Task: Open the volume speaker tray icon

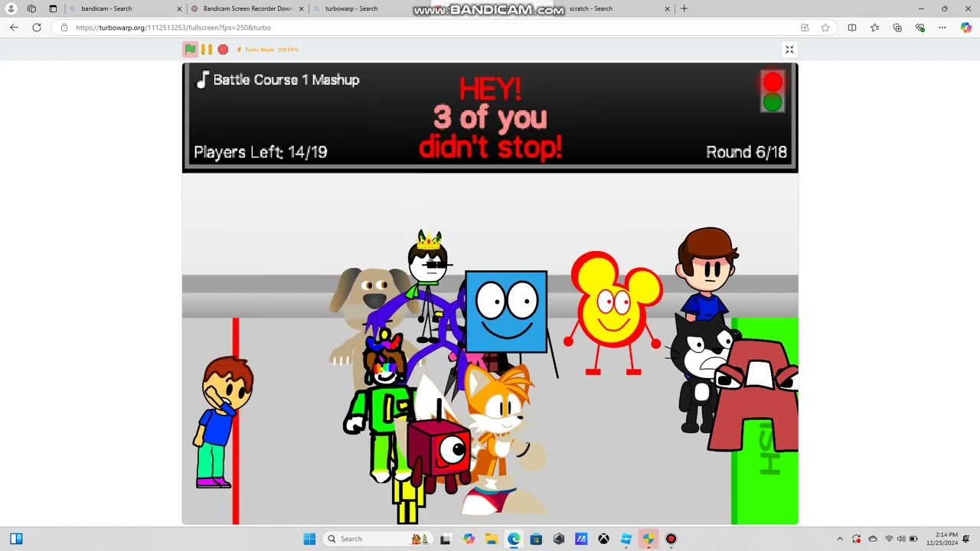Action: click(x=901, y=539)
